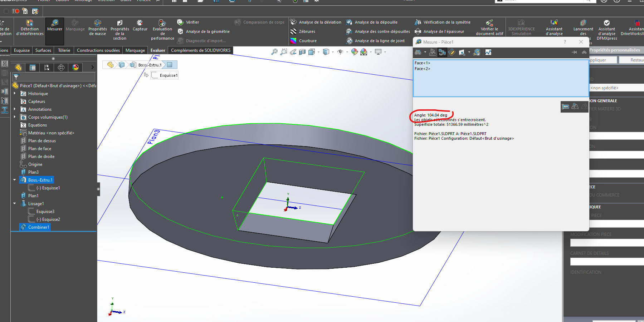644x322 pixels.
Task: Switch to the Esquisse tab
Action: [22, 50]
